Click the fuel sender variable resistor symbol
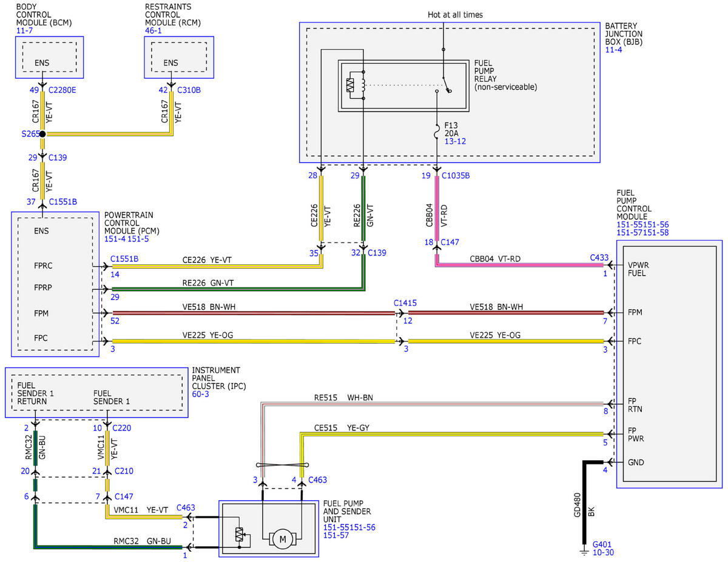 click(240, 535)
